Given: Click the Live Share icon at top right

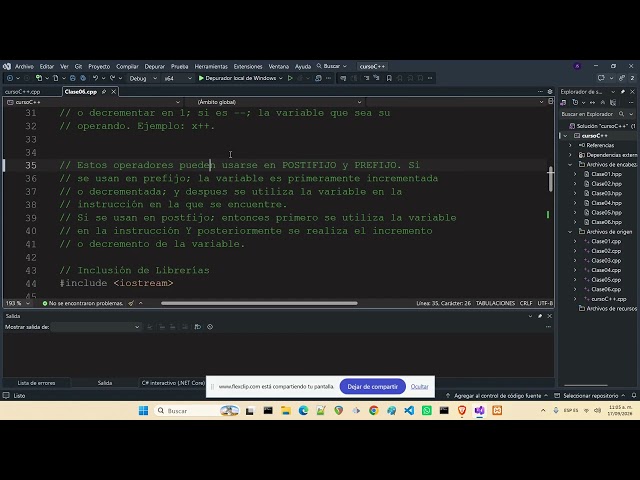Looking at the screenshot, I should (x=622, y=78).
